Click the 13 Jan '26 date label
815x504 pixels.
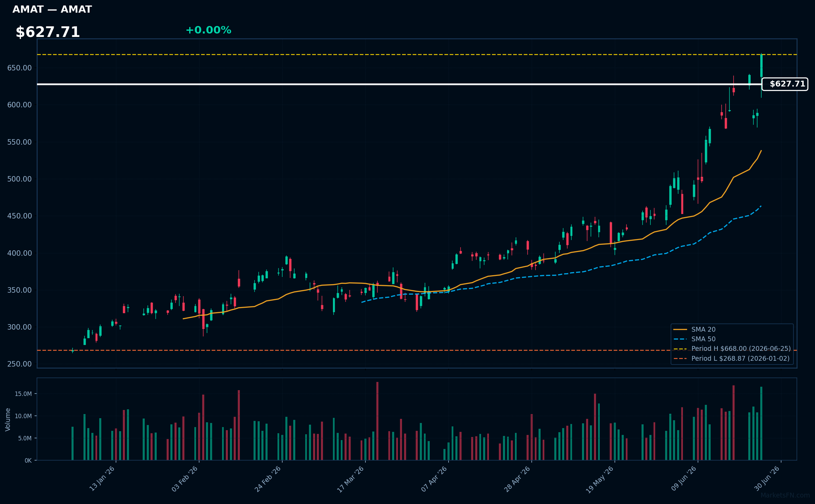click(x=102, y=479)
